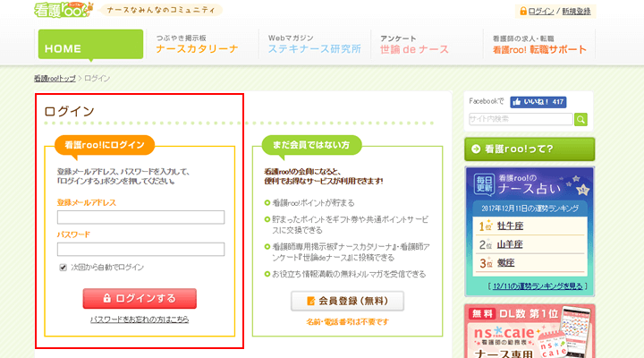The height and width of the screenshot is (358, 644).
Task: Open the 世論 de ナース tab
Action: point(414,44)
